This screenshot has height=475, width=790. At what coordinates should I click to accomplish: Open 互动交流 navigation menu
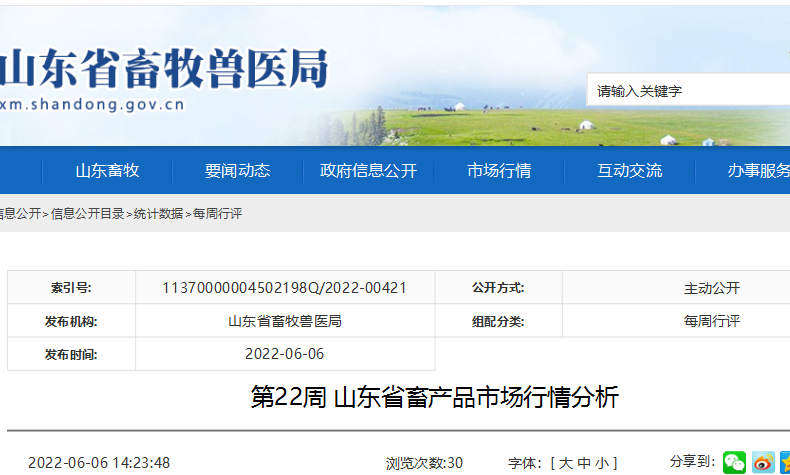click(x=630, y=171)
